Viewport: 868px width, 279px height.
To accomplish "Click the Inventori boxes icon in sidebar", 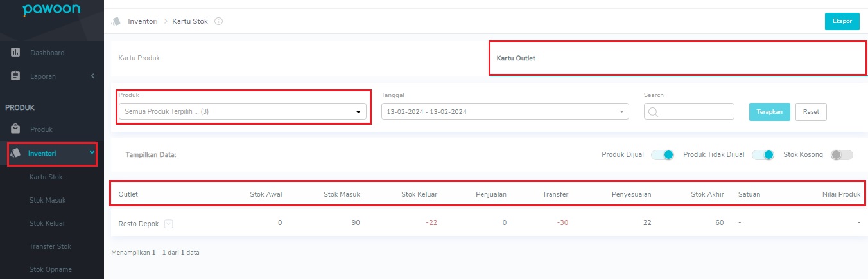I will coord(16,153).
